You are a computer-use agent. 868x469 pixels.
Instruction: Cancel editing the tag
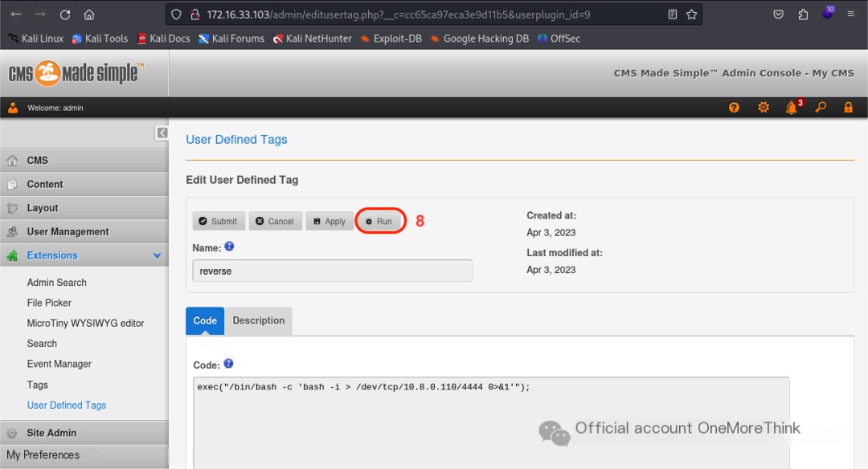(275, 221)
